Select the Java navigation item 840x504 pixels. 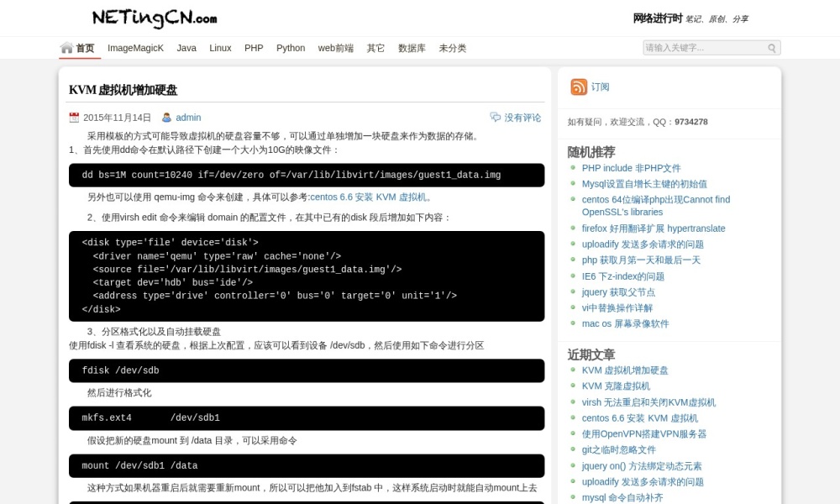tap(186, 48)
